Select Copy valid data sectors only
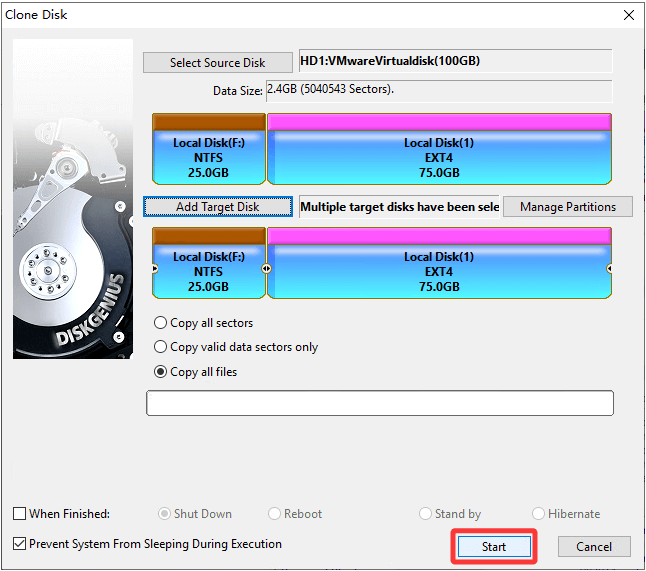This screenshot has height=571, width=646. (160, 347)
